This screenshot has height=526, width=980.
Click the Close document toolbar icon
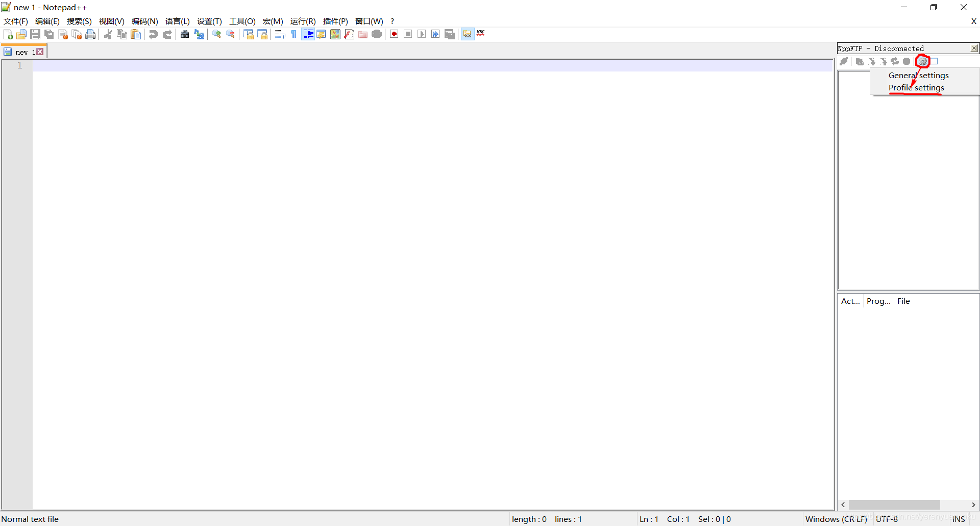point(63,34)
